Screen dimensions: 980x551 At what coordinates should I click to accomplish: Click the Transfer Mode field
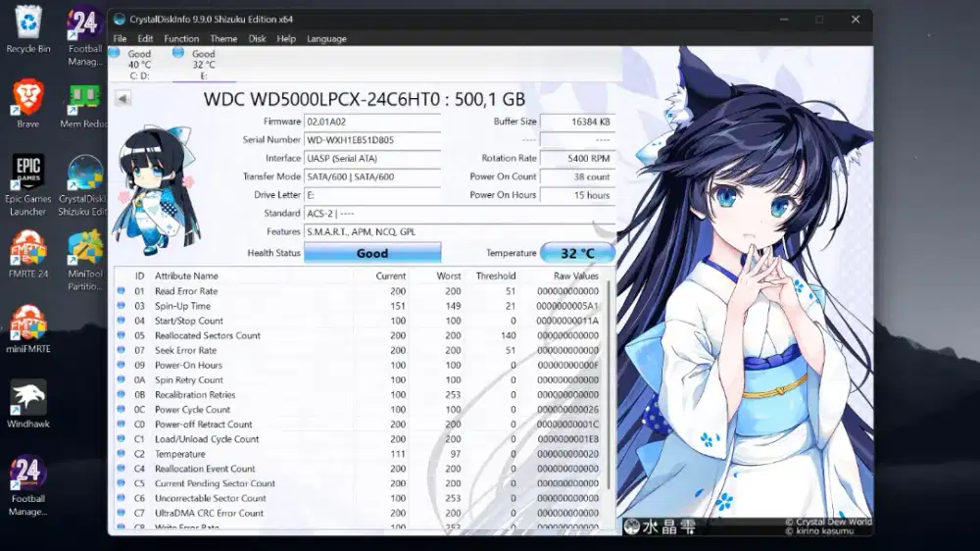click(372, 177)
